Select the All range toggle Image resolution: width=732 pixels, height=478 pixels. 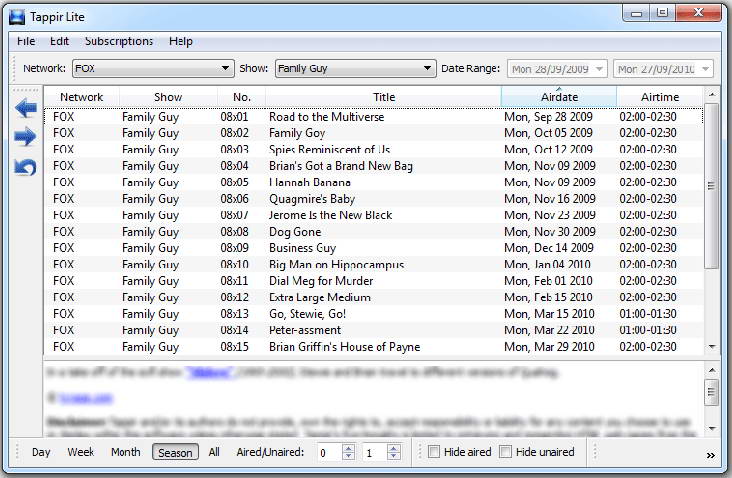tap(214, 452)
